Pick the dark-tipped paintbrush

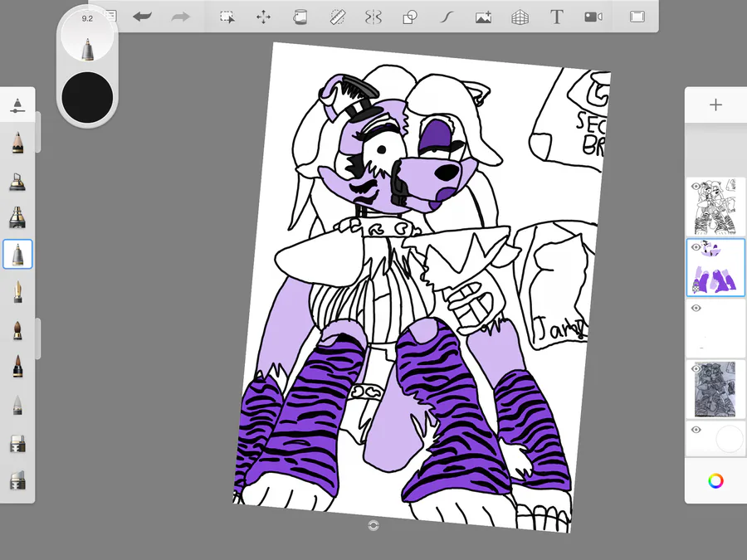17,367
